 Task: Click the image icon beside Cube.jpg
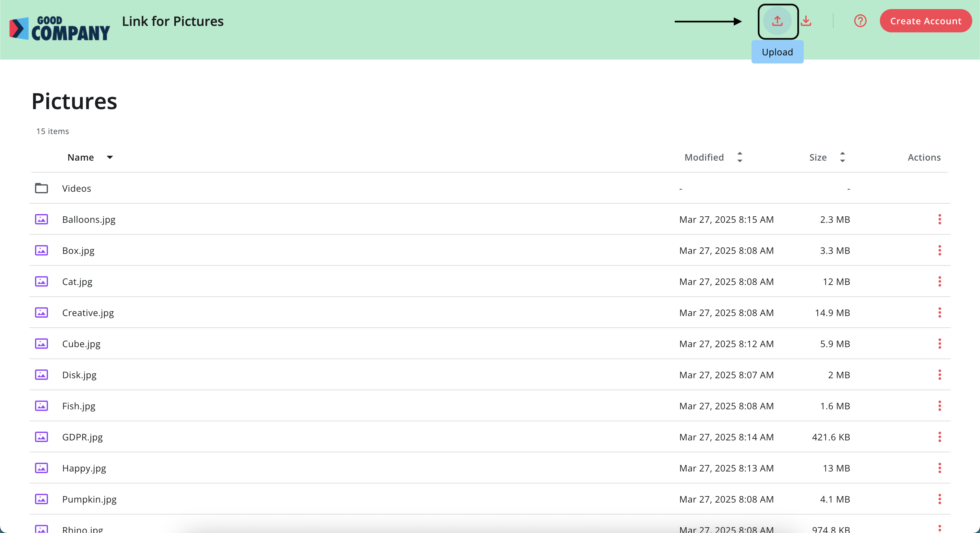[x=42, y=344]
